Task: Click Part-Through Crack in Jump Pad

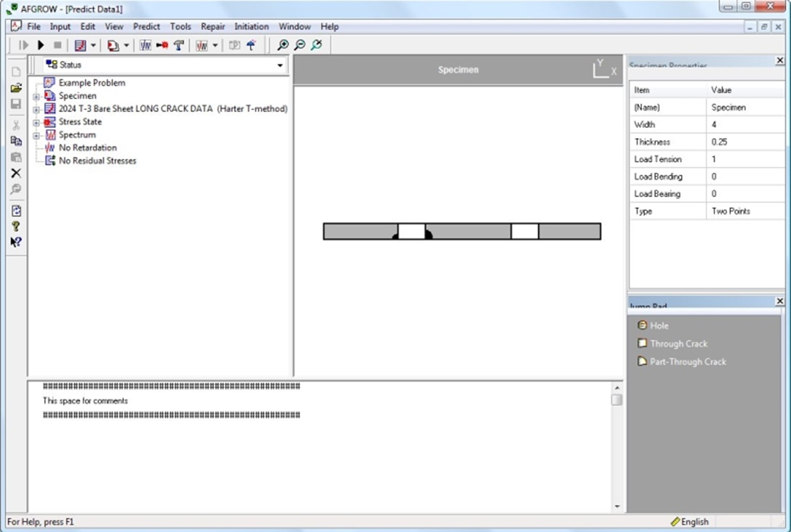Action: pyautogui.click(x=688, y=362)
